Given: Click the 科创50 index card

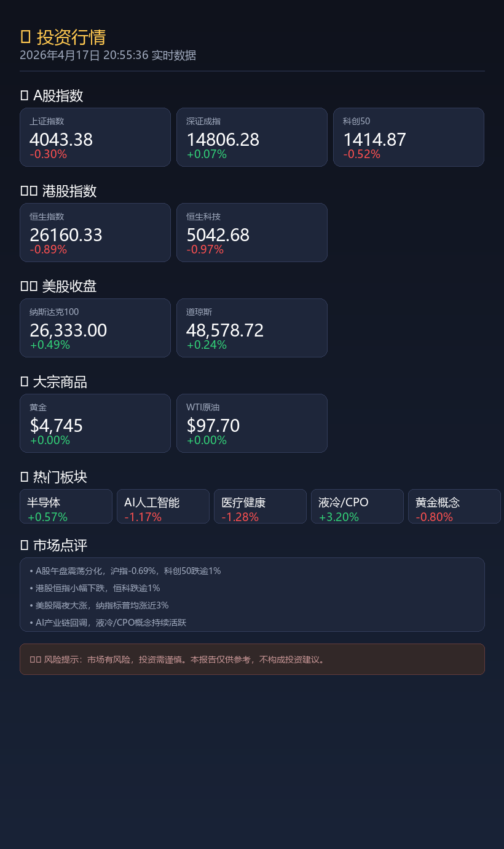Looking at the screenshot, I should [x=409, y=137].
